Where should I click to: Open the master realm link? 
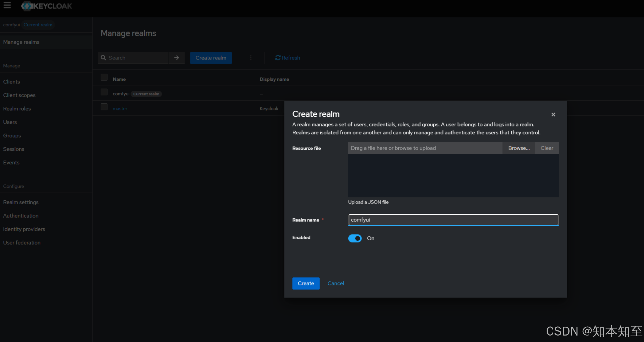pyautogui.click(x=120, y=109)
